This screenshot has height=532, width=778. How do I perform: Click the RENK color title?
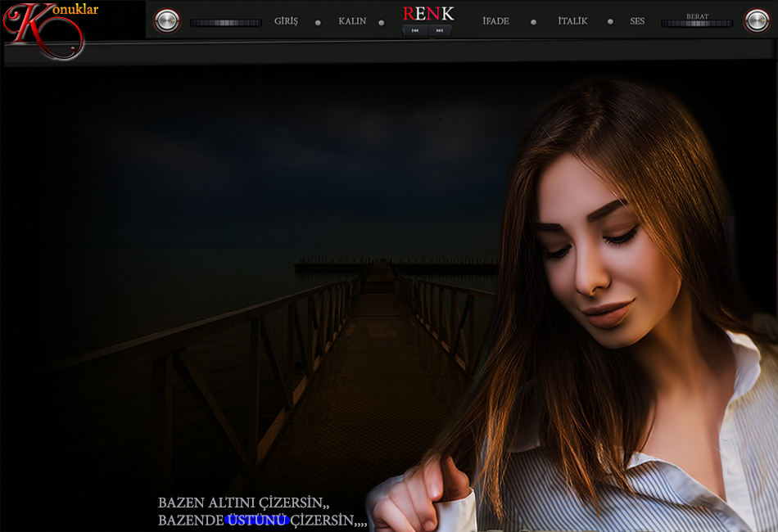pyautogui.click(x=427, y=13)
